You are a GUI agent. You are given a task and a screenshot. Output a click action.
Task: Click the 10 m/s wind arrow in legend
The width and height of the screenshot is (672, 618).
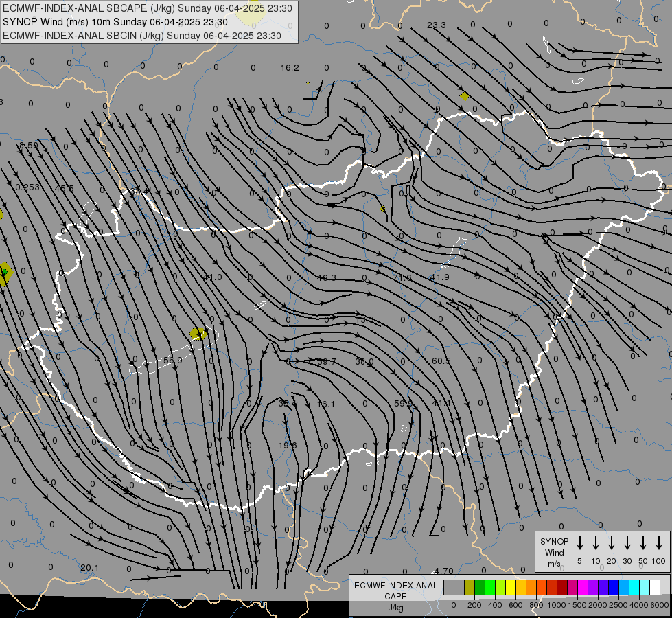[596, 543]
